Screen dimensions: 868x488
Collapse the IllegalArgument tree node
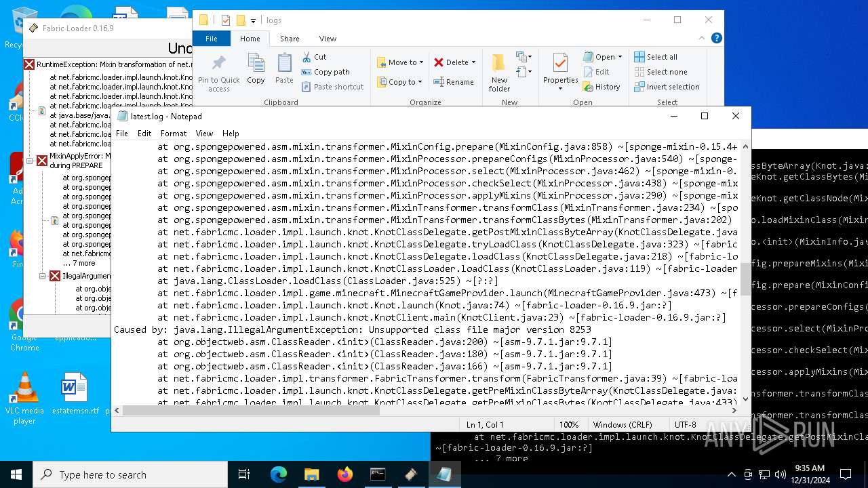coord(42,276)
